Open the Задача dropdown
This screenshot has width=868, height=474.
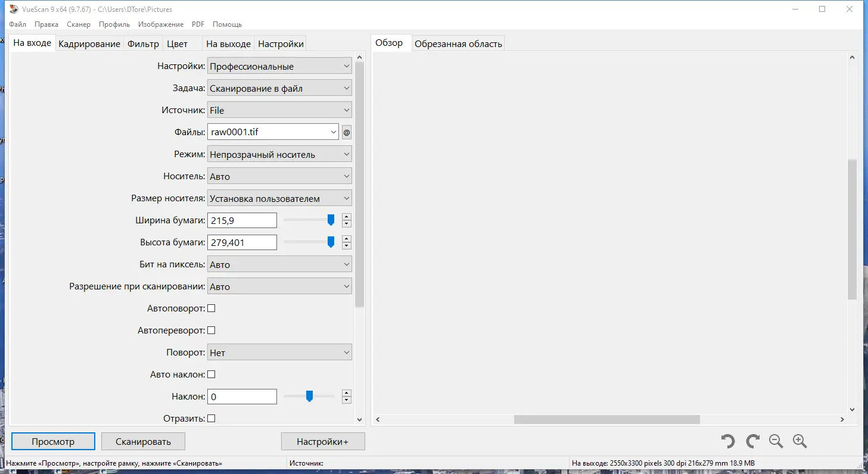tap(279, 89)
